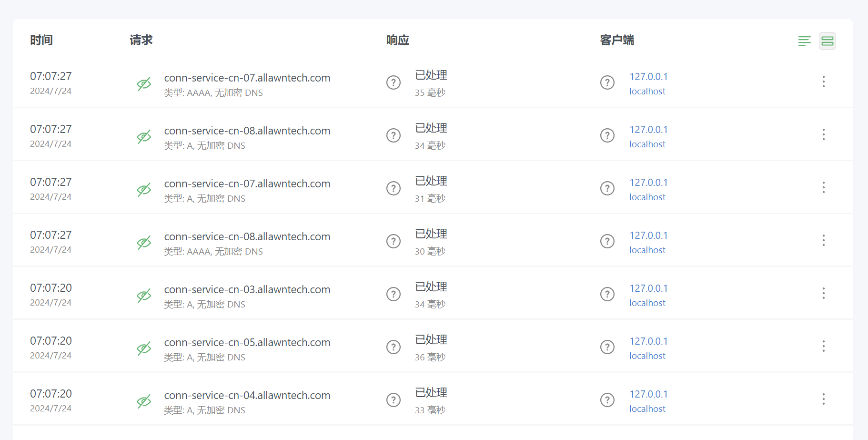Click 127.0.0.1 link in cn-04 row
Viewport: 868px width, 440px height.
pos(648,394)
